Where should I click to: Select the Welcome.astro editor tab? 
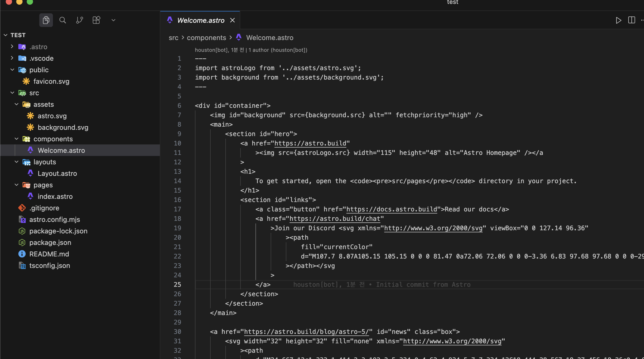click(200, 20)
